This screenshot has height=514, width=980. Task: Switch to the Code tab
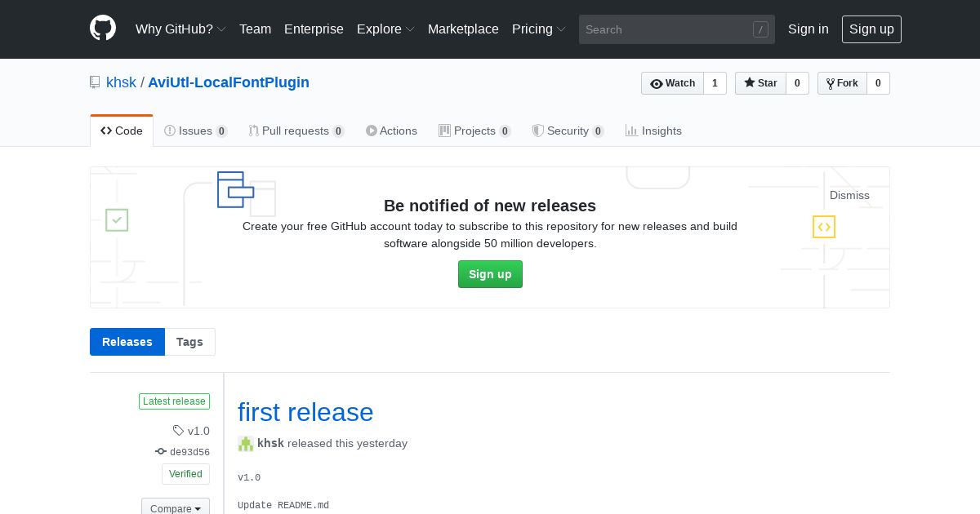122,131
